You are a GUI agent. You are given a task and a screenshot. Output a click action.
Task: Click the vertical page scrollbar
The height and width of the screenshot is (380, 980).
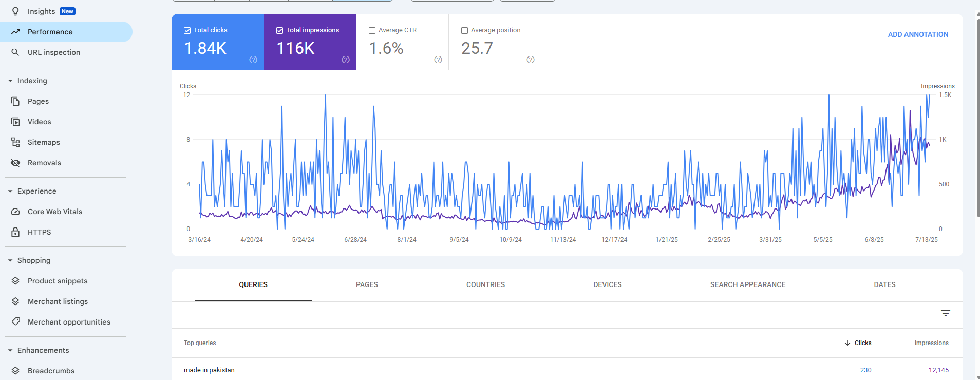(977, 118)
